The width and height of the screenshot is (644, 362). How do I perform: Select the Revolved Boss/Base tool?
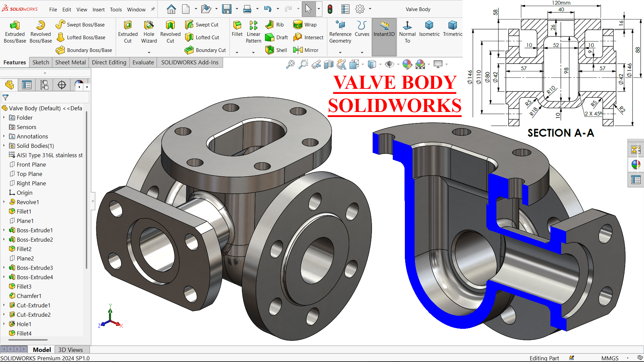[x=41, y=32]
